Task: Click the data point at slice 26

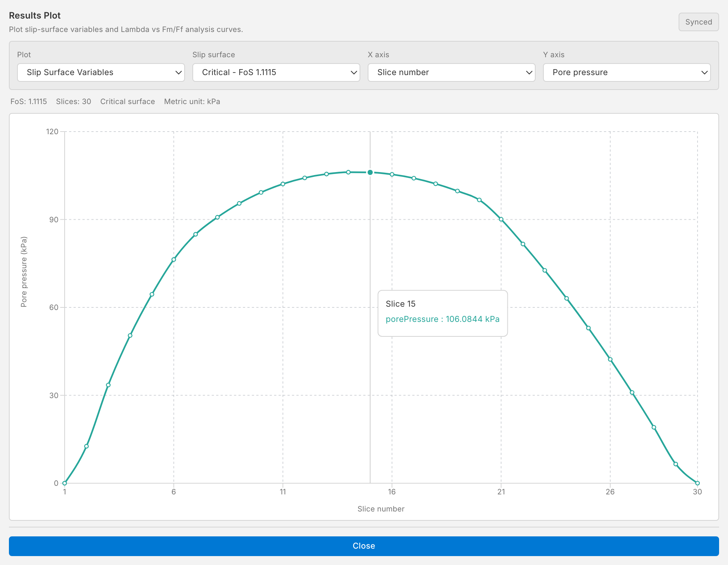Action: pos(610,359)
